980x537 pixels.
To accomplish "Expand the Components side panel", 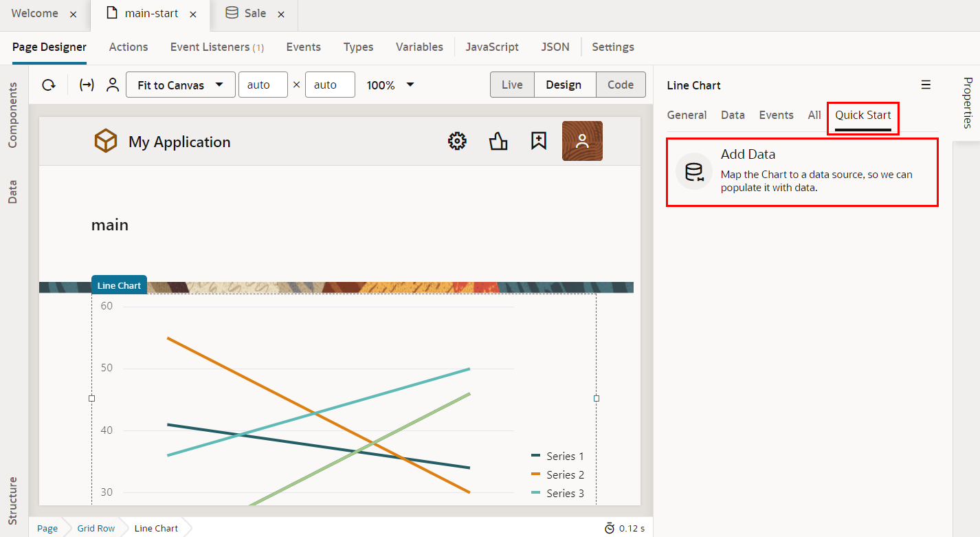I will click(x=13, y=115).
